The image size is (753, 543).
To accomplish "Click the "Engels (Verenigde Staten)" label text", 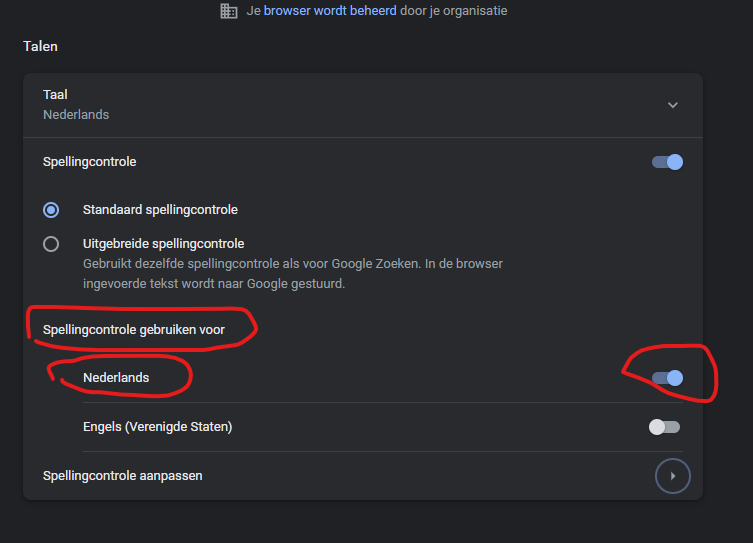I will [x=157, y=427].
